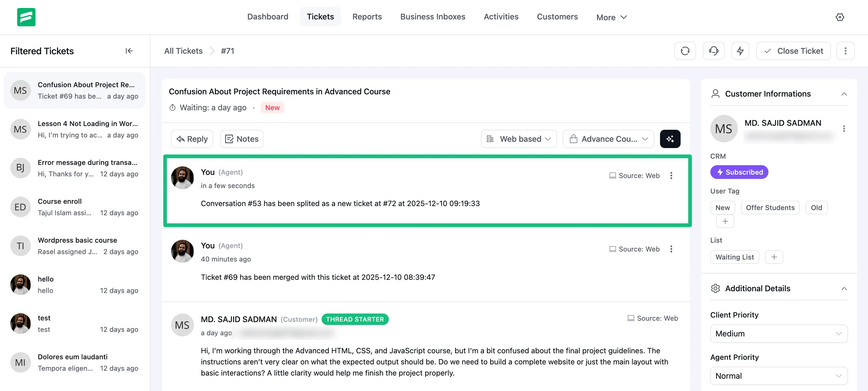The width and height of the screenshot is (868, 391).
Task: Open ticket header three-dot menu
Action: point(845,51)
